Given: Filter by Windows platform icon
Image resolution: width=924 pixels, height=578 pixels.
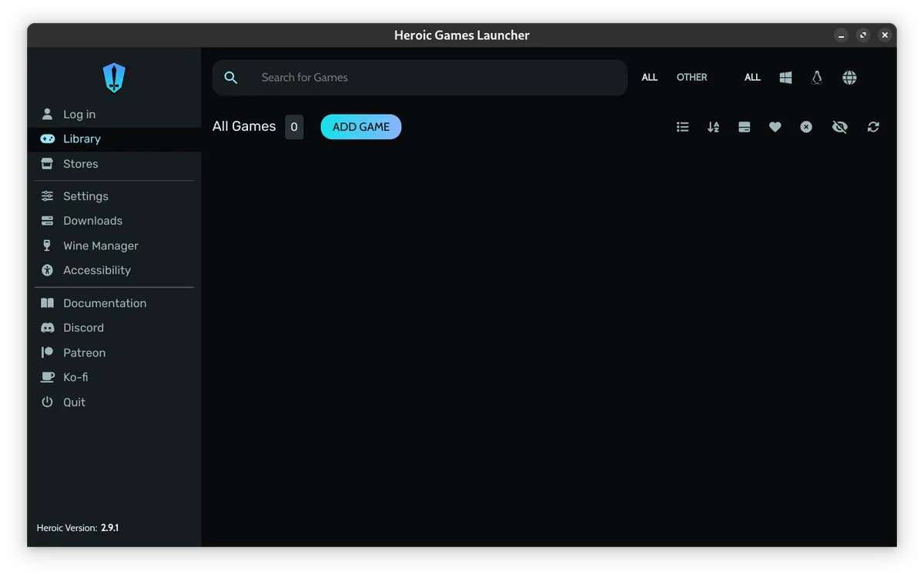Looking at the screenshot, I should pyautogui.click(x=785, y=78).
